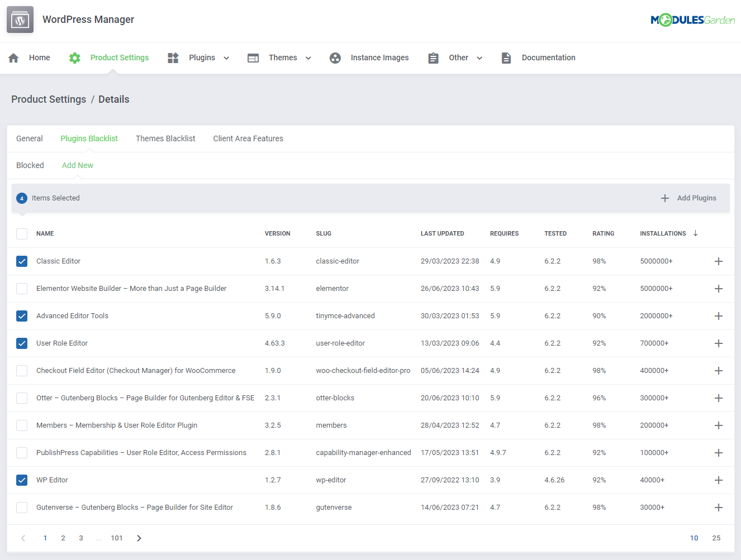Click the plus icon beside Add Plugins
Screen dimensions: 741x560
(x=665, y=198)
